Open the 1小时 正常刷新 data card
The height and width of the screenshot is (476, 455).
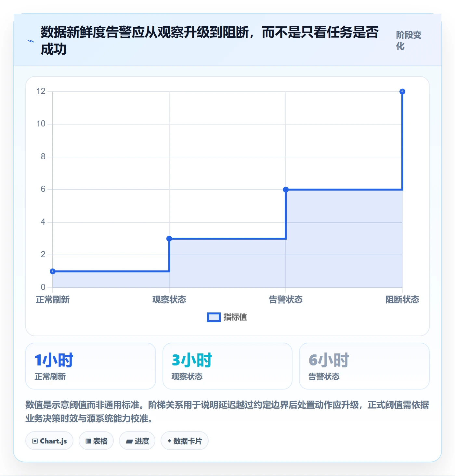point(91,366)
